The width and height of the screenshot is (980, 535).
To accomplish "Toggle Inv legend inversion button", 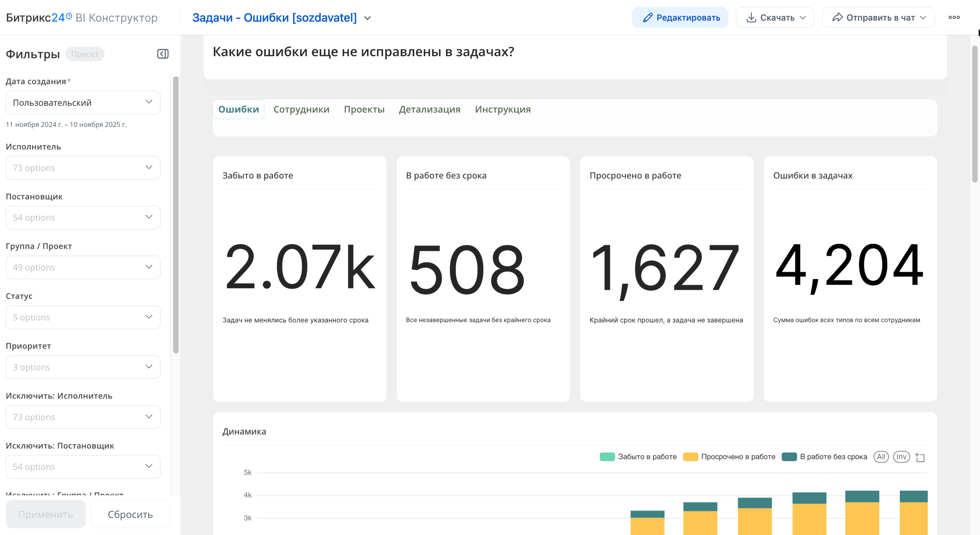I will 901,456.
